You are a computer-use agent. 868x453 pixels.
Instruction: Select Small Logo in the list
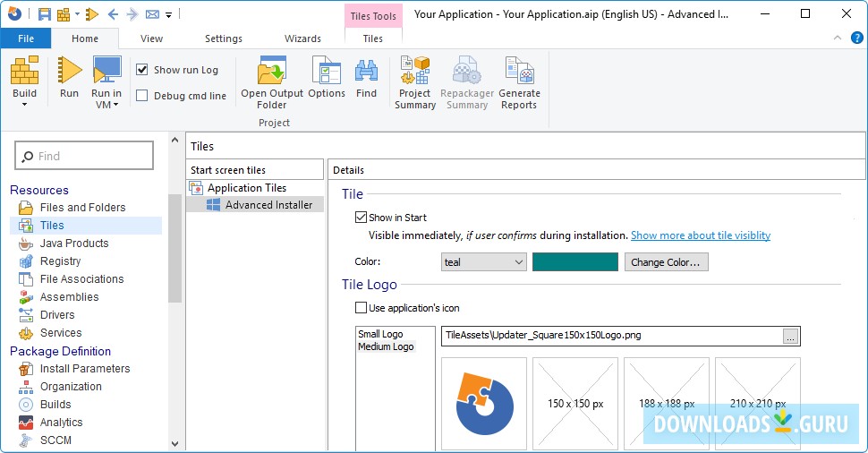pyautogui.click(x=380, y=334)
